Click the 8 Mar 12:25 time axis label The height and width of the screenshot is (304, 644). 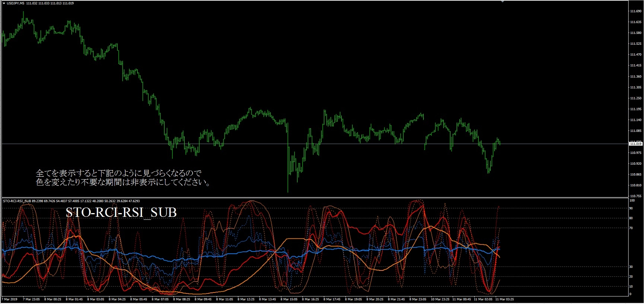coord(246,299)
